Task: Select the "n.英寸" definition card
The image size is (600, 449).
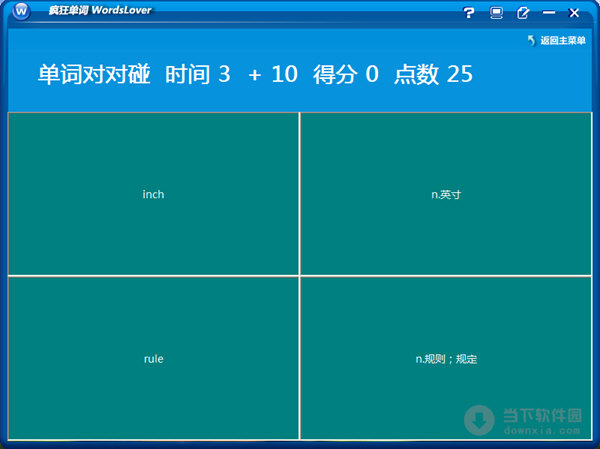Action: (446, 194)
